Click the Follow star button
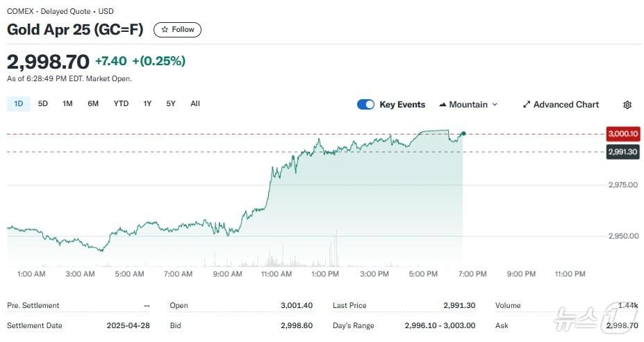Image resolution: width=644 pixels, height=342 pixels. tap(177, 30)
